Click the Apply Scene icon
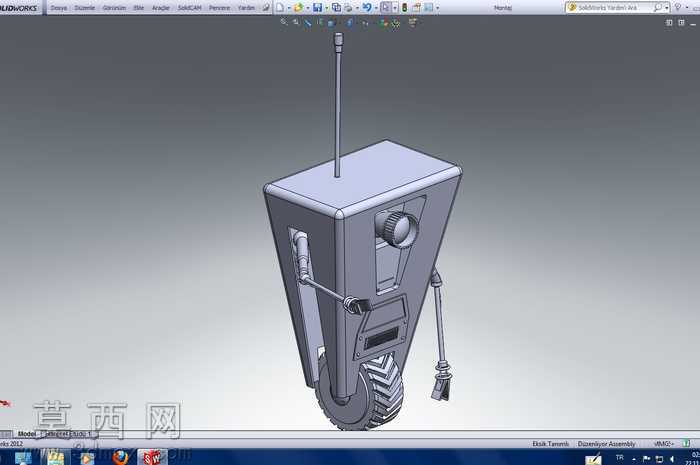 pyautogui.click(x=396, y=23)
